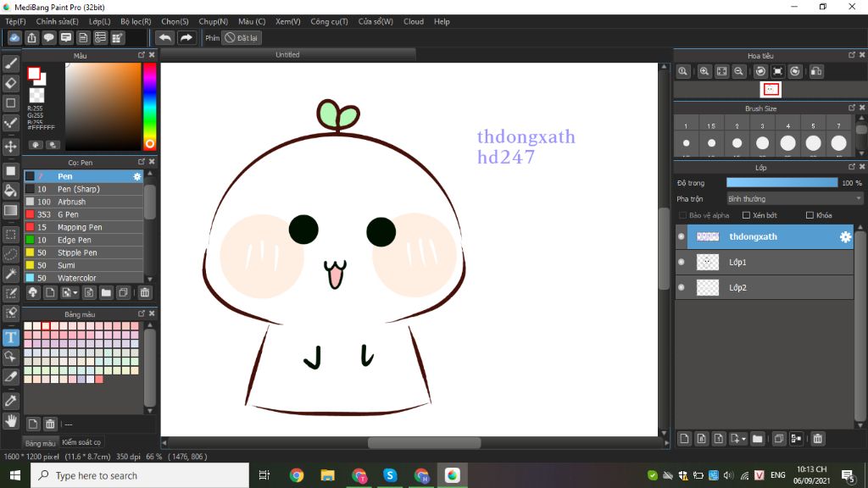Toggle Bảo vệ alpha checkbox
The width and height of the screenshot is (868, 488).
point(682,215)
